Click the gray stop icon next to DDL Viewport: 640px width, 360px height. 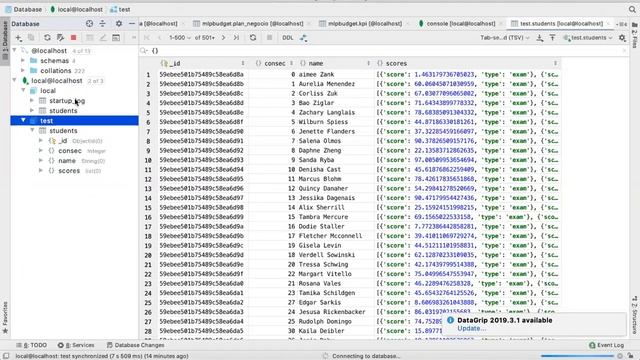tap(269, 38)
